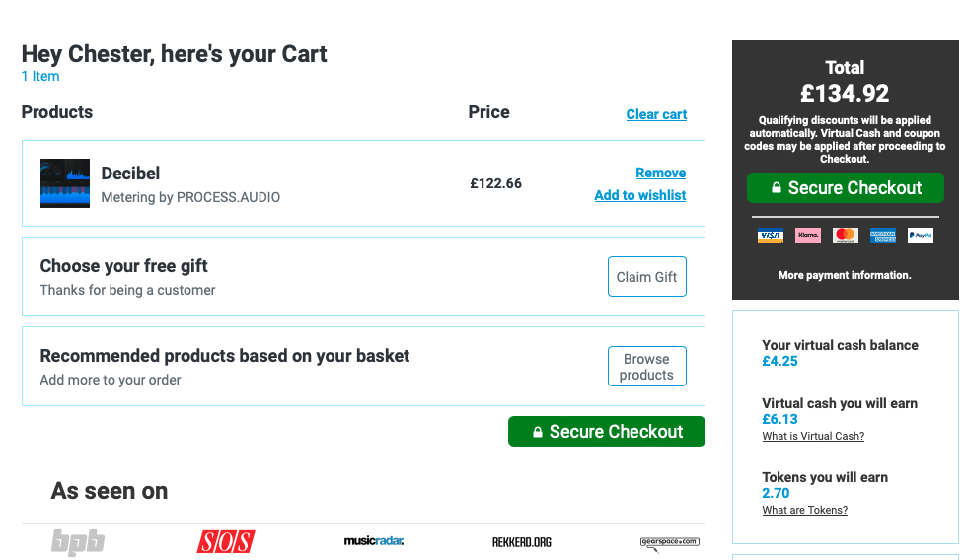Clear the cart
The image size is (965, 560).
pos(656,114)
